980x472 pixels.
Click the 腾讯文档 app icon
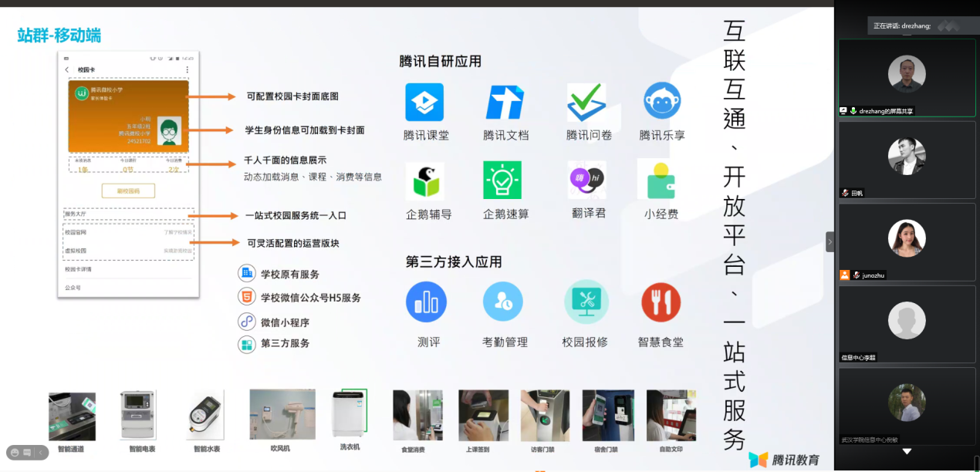(505, 103)
